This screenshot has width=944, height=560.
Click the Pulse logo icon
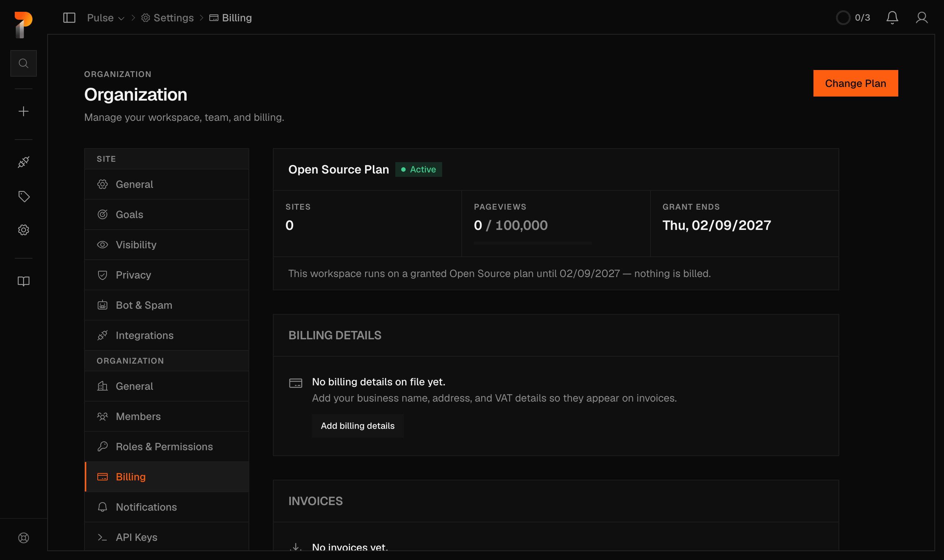(x=23, y=25)
